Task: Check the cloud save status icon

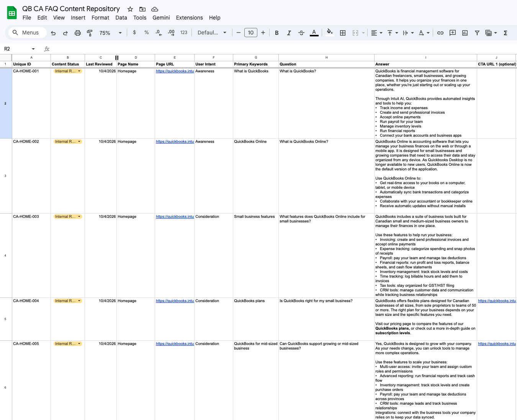Action: tap(155, 9)
